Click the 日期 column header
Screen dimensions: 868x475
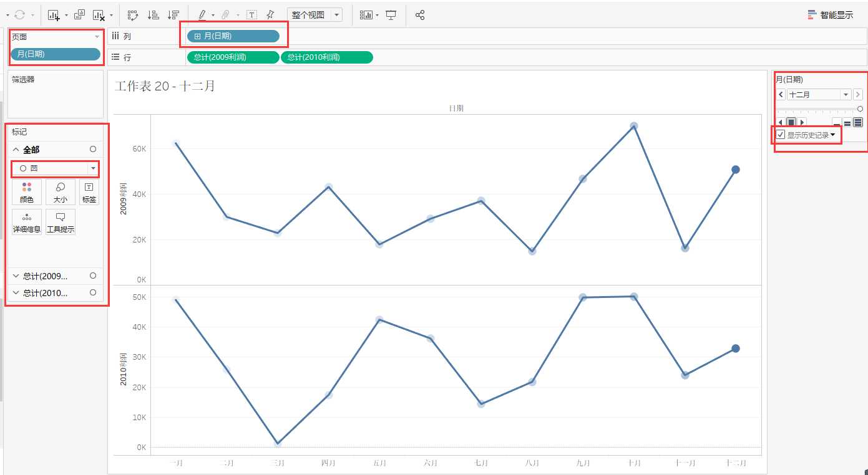pyautogui.click(x=456, y=108)
